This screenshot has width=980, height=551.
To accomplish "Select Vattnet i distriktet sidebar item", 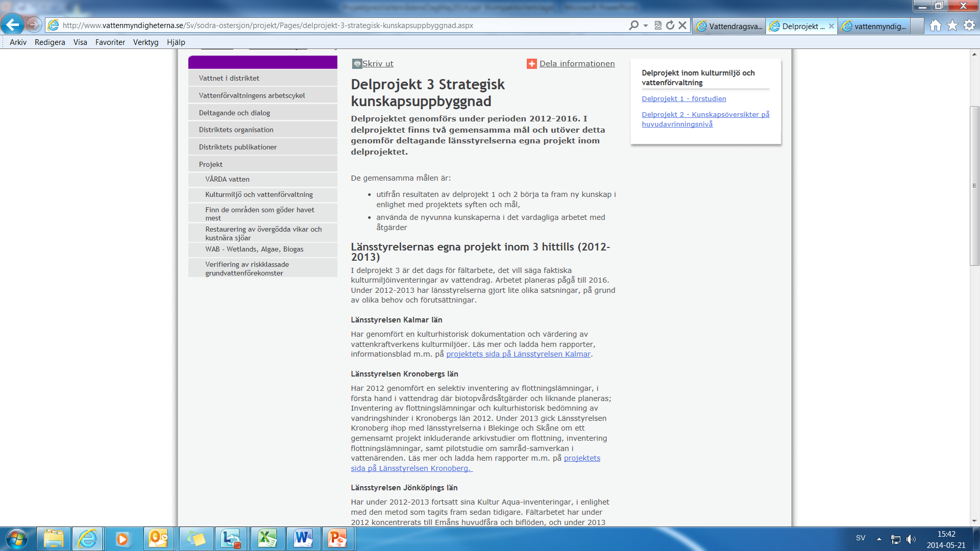I will [x=263, y=78].
